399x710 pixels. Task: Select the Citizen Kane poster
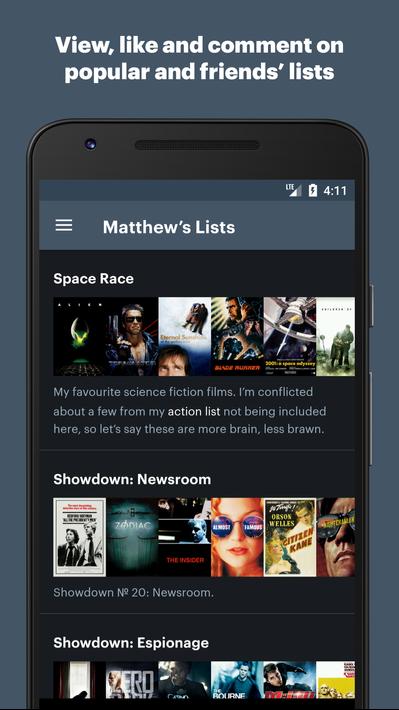pyautogui.click(x=290, y=537)
